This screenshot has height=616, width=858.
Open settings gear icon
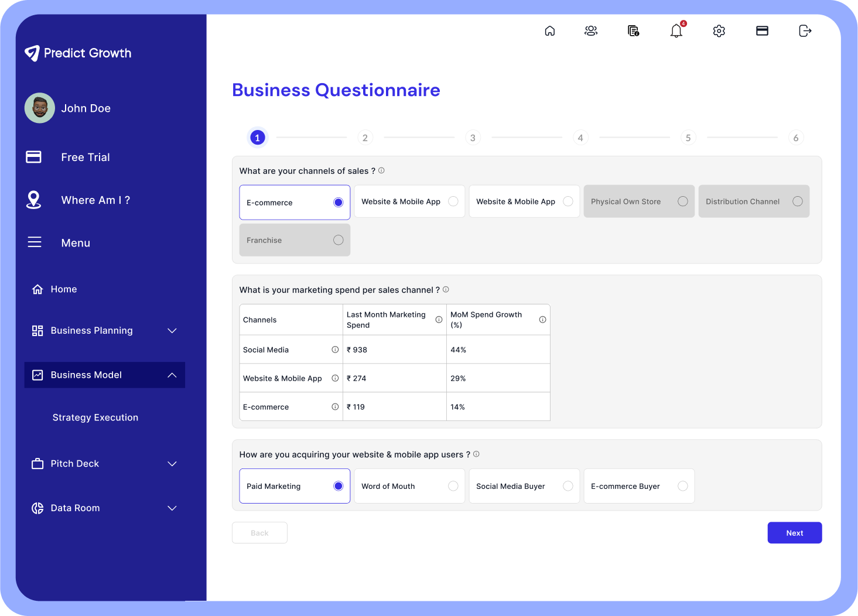(719, 31)
